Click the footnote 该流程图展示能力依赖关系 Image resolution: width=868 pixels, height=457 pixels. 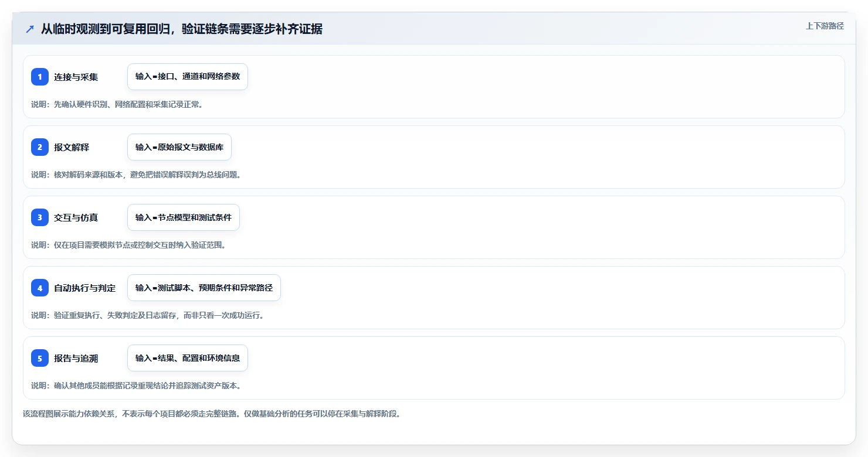(x=212, y=414)
